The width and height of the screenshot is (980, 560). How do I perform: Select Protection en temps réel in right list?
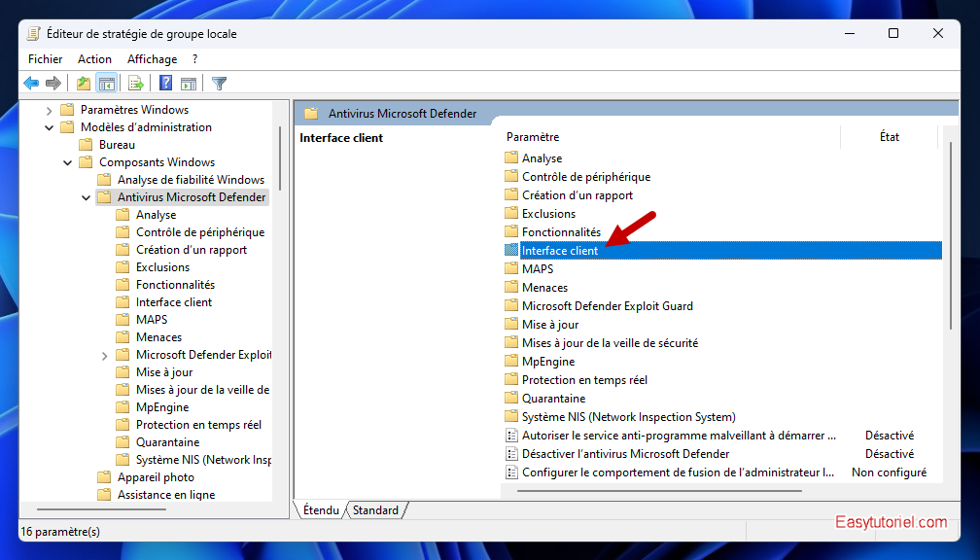point(584,379)
